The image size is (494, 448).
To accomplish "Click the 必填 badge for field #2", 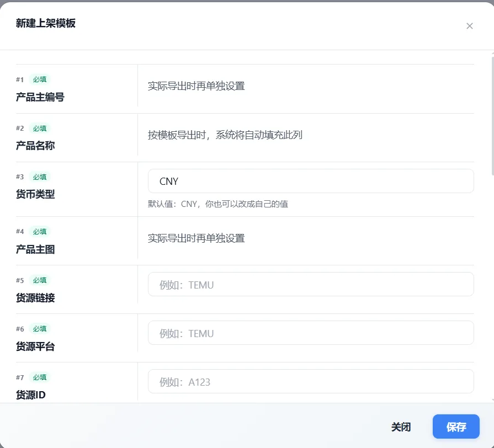I will 40,128.
